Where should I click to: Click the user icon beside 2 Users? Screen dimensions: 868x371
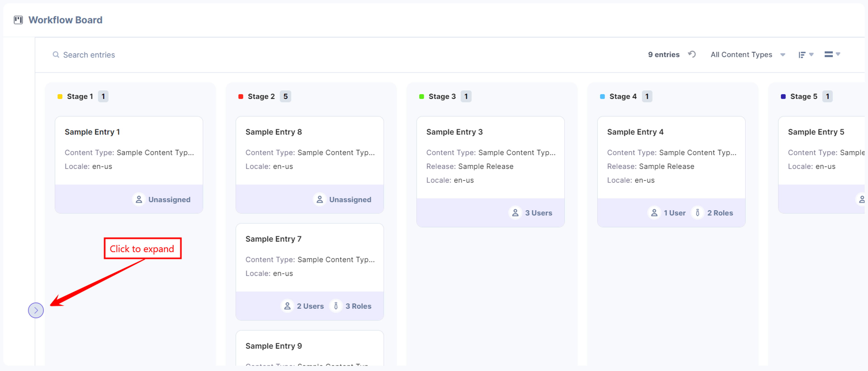point(287,306)
